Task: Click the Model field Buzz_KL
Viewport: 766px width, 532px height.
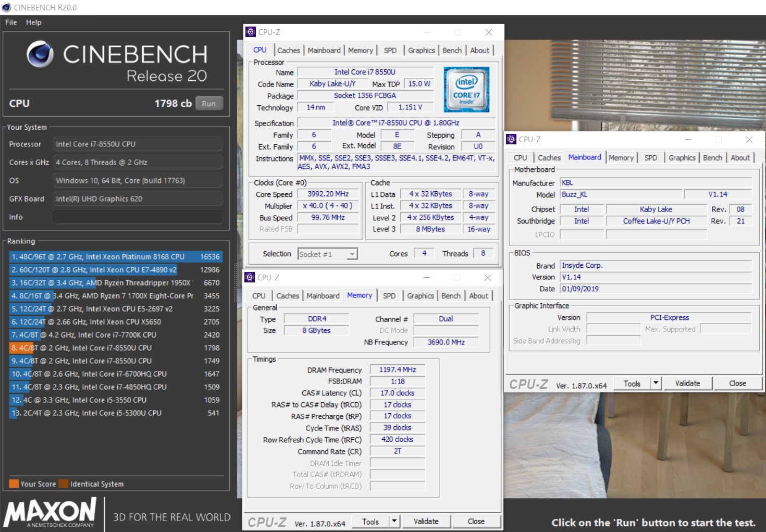Action: [621, 194]
